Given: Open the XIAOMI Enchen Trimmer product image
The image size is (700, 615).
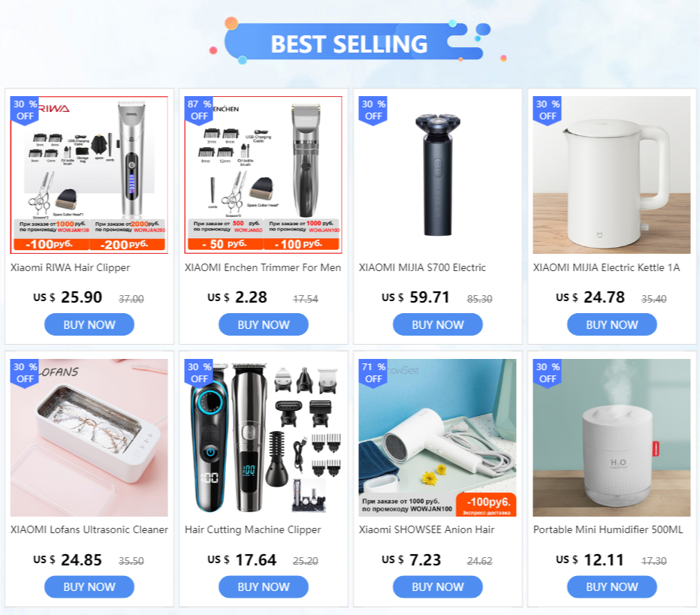Looking at the screenshot, I should [x=264, y=175].
